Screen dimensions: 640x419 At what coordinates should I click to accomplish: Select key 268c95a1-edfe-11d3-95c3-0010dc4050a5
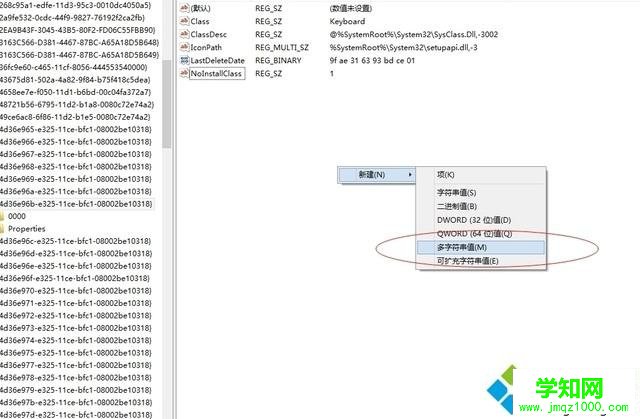(76, 5)
